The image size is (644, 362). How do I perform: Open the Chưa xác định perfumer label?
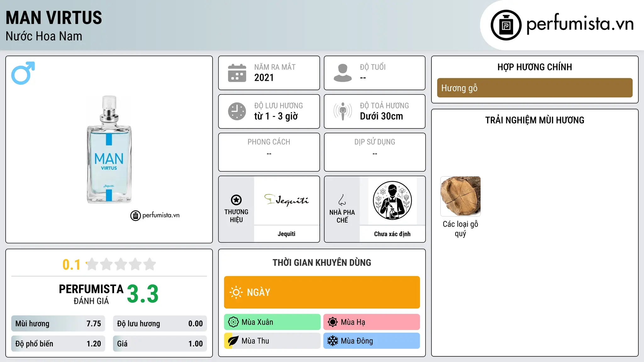point(392,234)
